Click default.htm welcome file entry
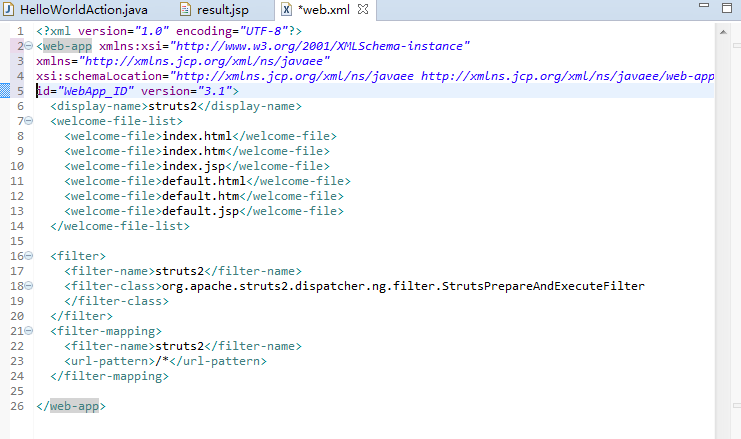The width and height of the screenshot is (741, 439). (x=201, y=196)
